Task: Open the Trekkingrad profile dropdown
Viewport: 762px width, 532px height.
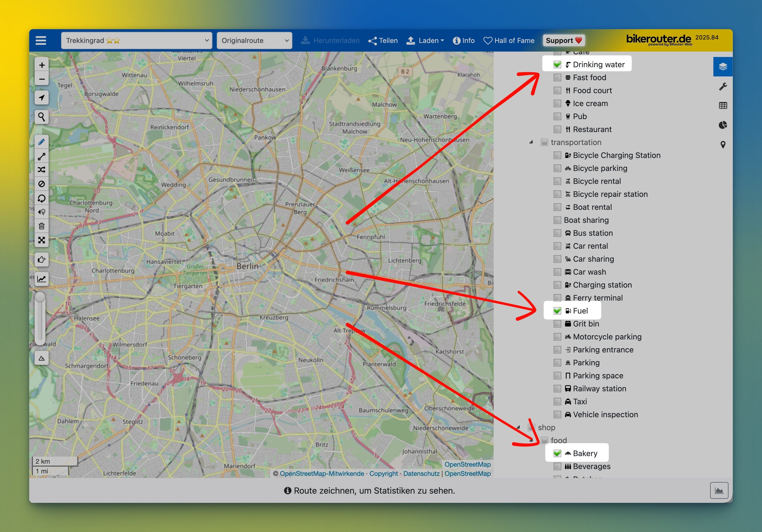Action: [x=136, y=41]
